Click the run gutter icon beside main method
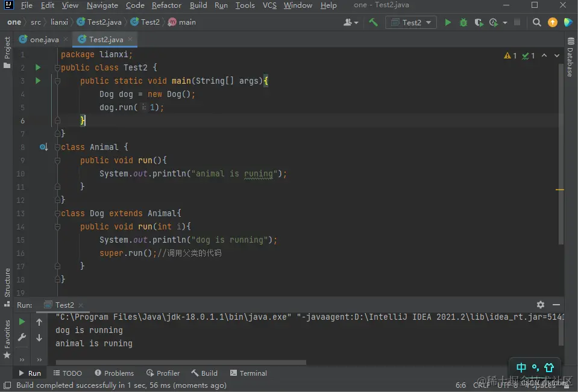 37,81
